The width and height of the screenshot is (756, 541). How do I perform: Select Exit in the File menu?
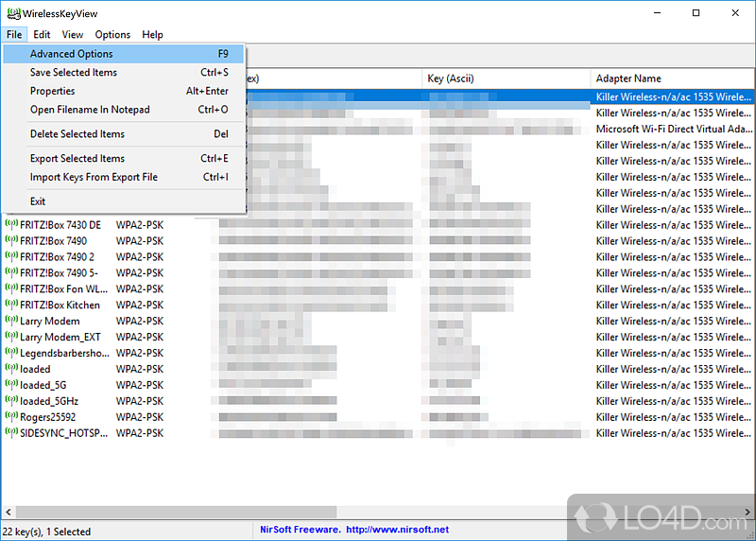(124, 201)
